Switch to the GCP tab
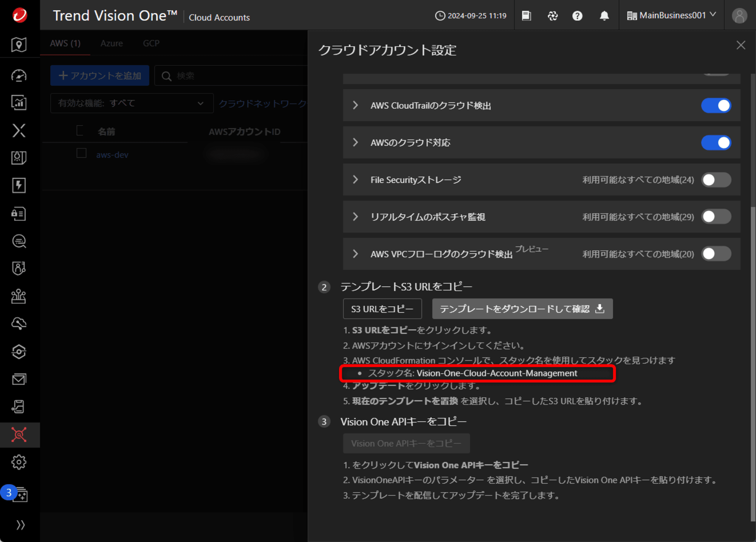The width and height of the screenshot is (756, 542). (151, 43)
